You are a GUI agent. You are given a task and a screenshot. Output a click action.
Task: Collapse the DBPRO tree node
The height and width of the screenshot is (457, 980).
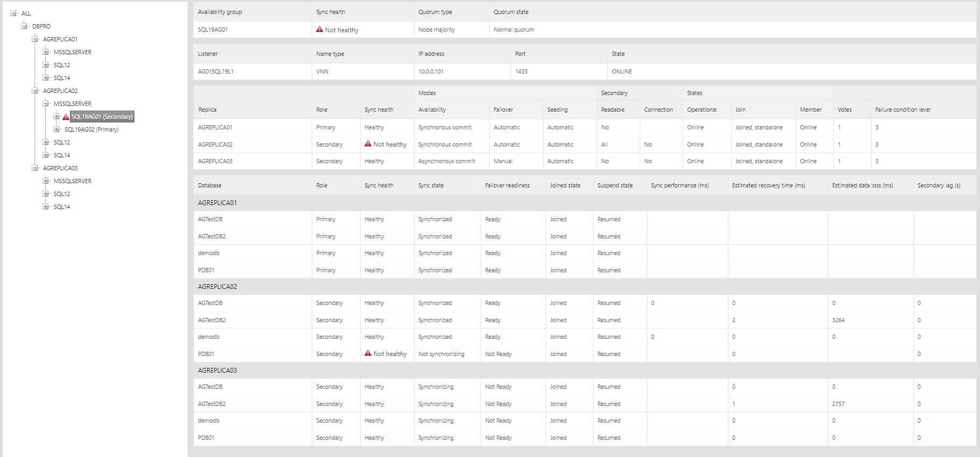pyautogui.click(x=24, y=26)
